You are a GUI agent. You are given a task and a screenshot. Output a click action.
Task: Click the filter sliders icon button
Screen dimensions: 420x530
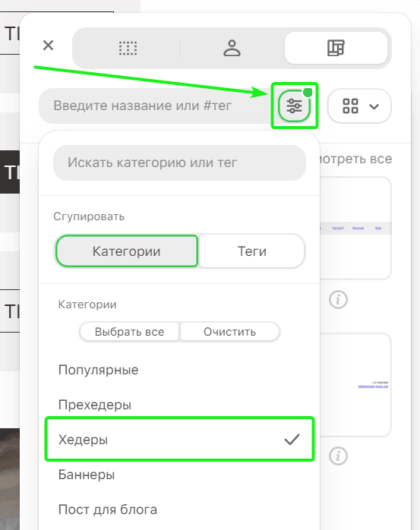click(x=294, y=106)
